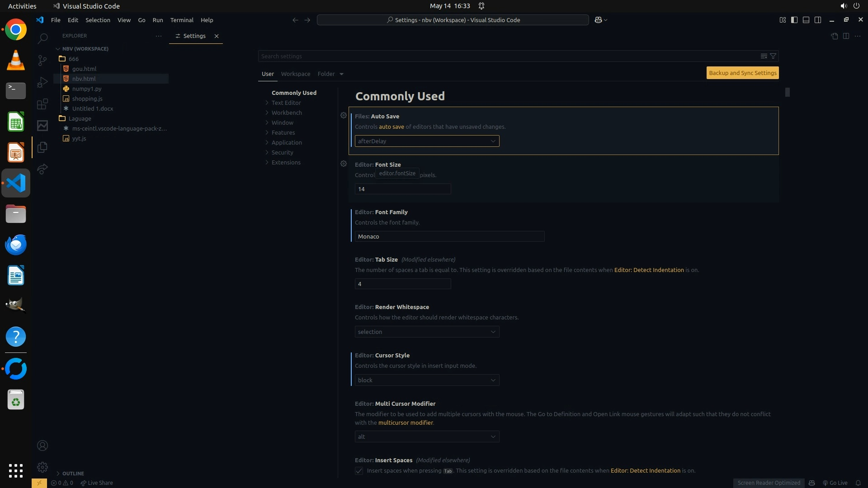This screenshot has width=868, height=488.
Task: Open the Terminal menu
Action: tap(182, 20)
